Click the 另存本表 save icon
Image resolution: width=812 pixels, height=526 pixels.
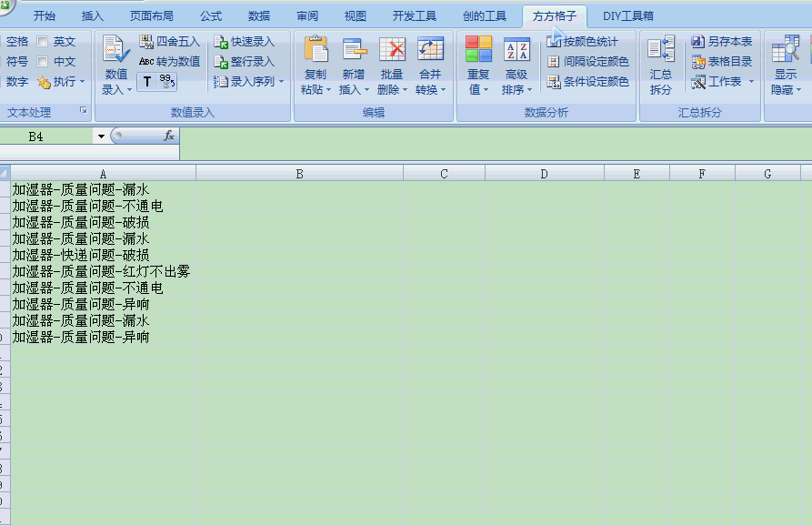pyautogui.click(x=697, y=42)
